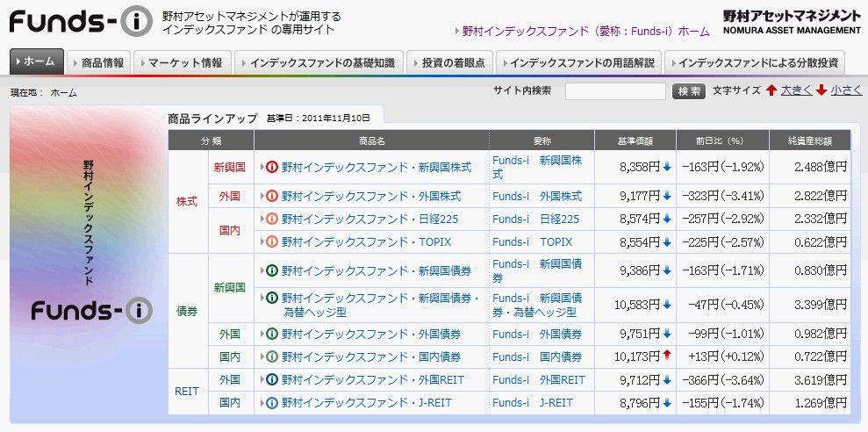Click the down arrow beside 8,796円 price
The image size is (868, 432).
(x=667, y=403)
